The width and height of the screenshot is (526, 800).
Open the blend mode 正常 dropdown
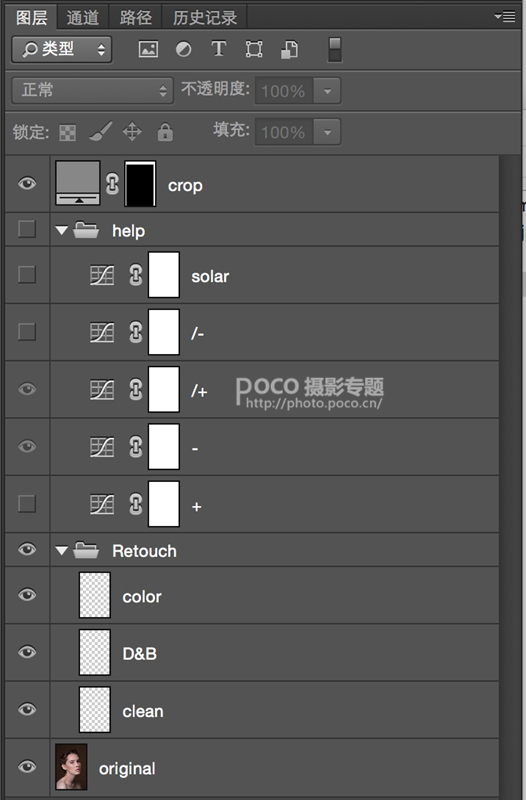click(x=92, y=90)
